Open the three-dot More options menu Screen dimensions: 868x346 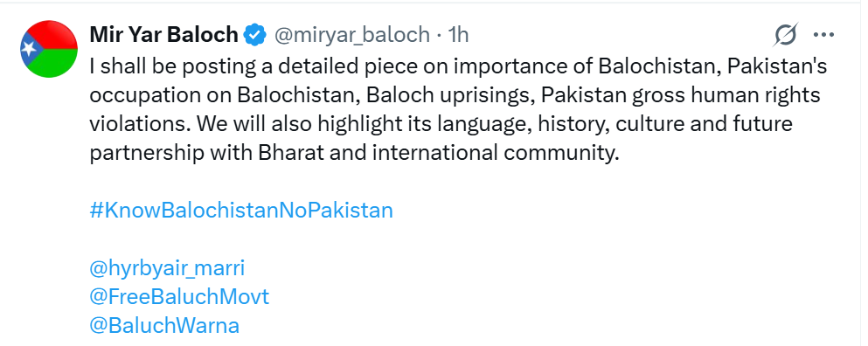823,36
